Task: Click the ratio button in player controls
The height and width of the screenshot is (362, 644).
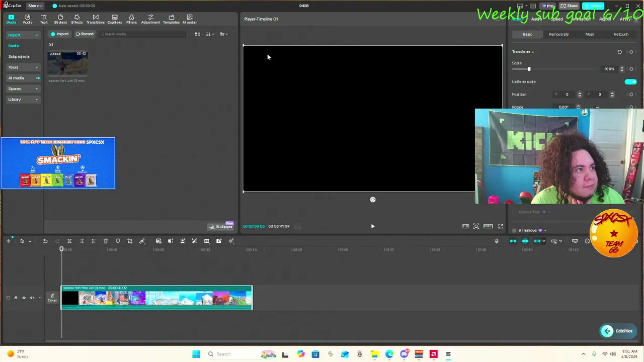Action: pyautogui.click(x=488, y=226)
